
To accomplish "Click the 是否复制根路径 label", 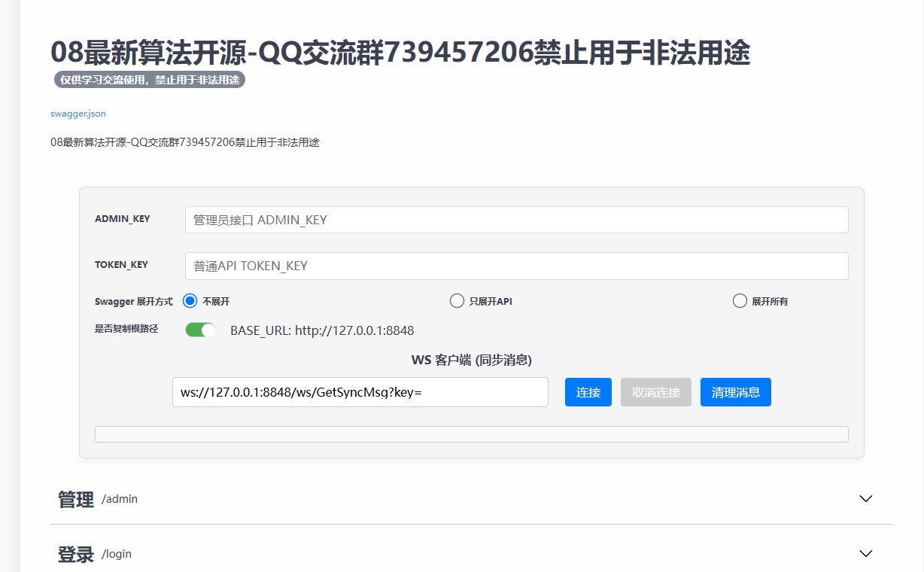I will pos(126,329).
